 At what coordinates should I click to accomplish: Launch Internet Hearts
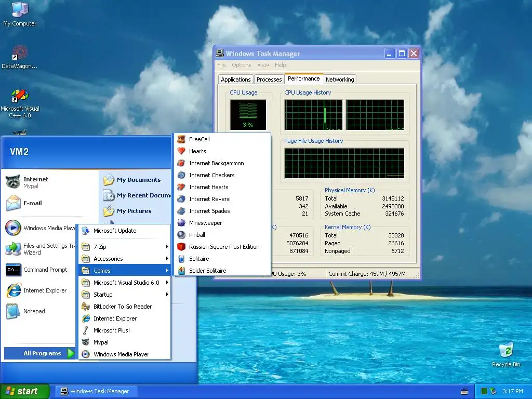[x=222, y=187]
